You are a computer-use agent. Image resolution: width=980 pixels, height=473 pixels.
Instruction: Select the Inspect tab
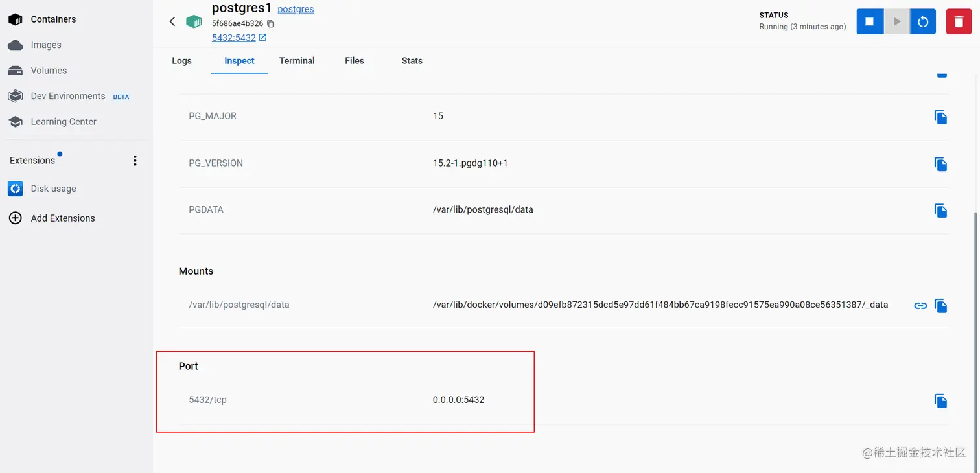[239, 61]
